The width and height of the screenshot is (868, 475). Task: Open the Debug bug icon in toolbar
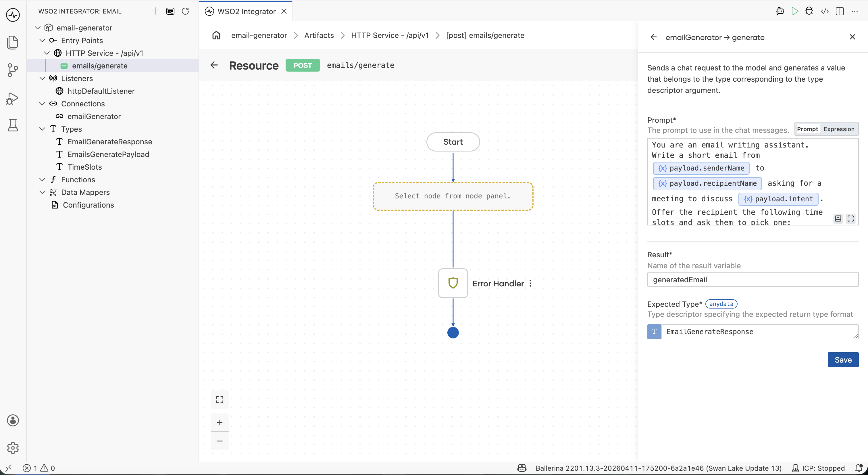(x=809, y=11)
